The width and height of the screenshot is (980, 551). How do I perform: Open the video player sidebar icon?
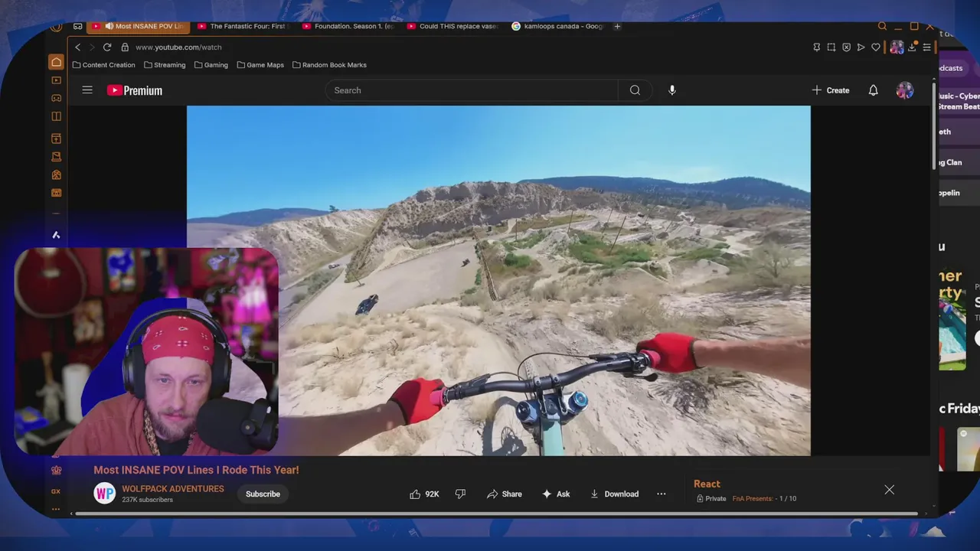(x=56, y=80)
